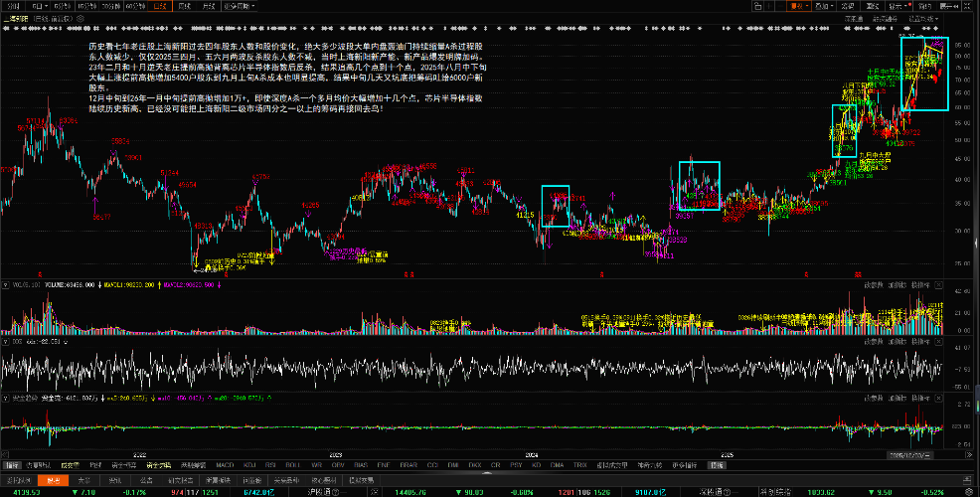This screenshot has width=980, height=497.
Task: Select the KDJ indicator tab
Action: [249, 465]
